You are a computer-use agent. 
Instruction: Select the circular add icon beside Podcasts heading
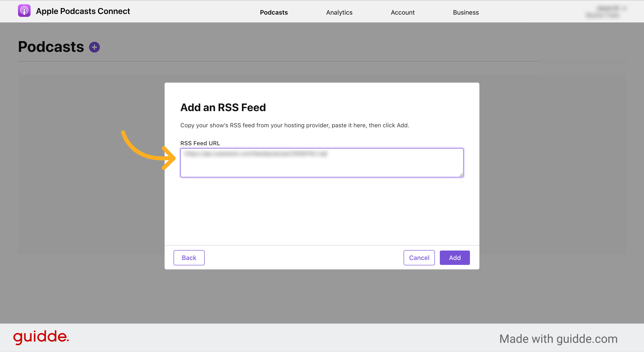[x=94, y=47]
